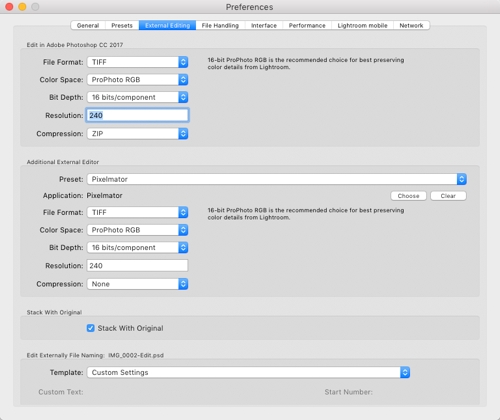
Task: Click the Clear application button
Action: [448, 196]
